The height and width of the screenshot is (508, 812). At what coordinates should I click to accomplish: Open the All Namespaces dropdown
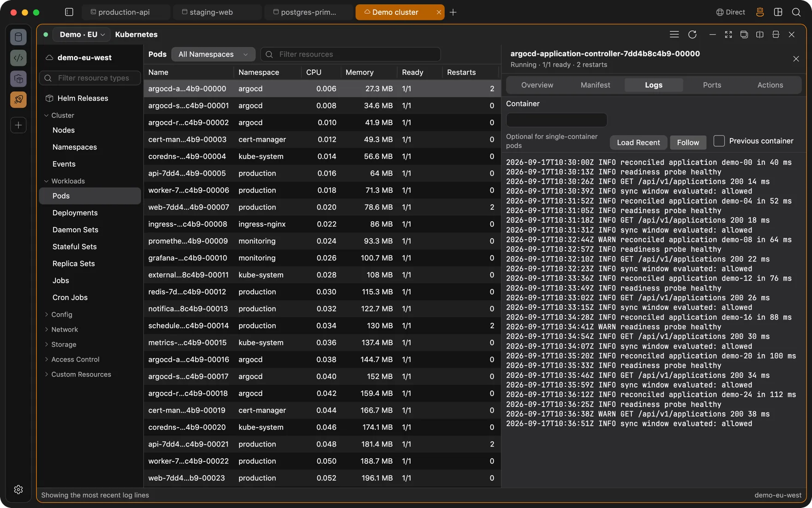pos(213,54)
